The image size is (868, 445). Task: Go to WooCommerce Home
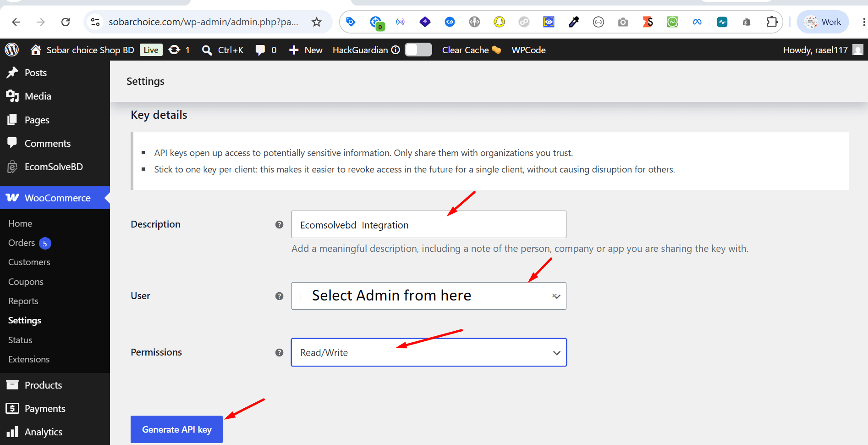(20, 223)
